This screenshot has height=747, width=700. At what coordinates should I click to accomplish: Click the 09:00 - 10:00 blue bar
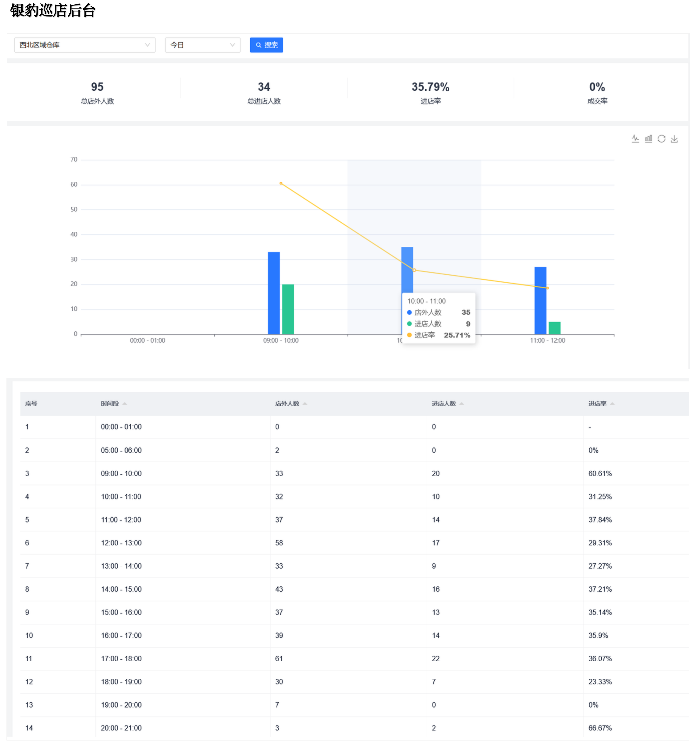[274, 293]
